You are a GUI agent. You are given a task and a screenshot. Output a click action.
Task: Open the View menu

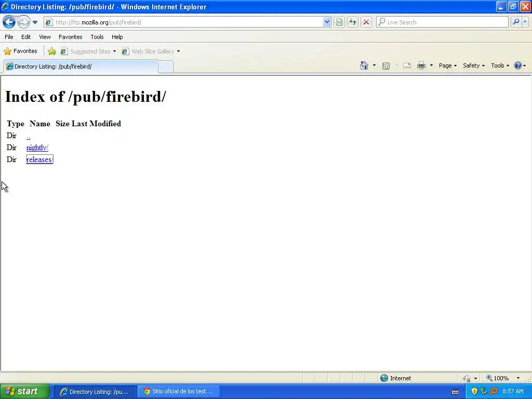pyautogui.click(x=45, y=37)
